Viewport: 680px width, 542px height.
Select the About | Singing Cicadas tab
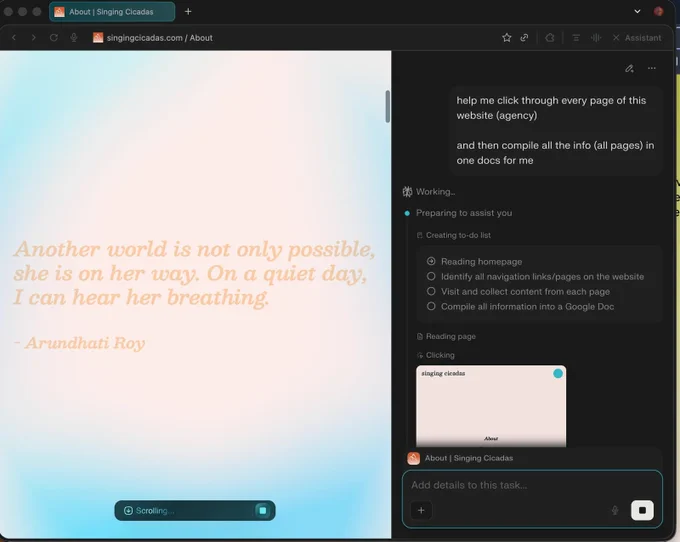(x=112, y=12)
